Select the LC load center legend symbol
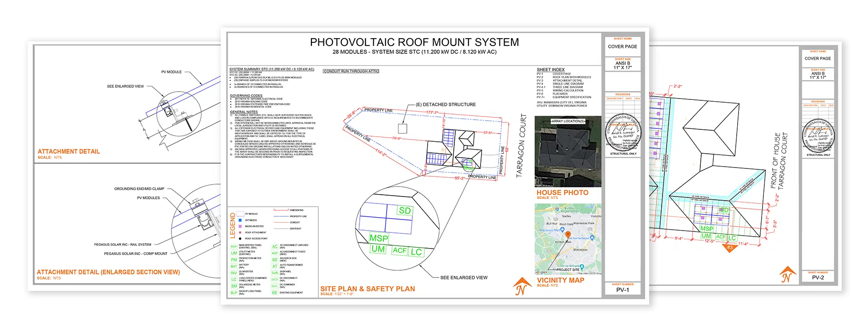868x330 pixels. (234, 279)
